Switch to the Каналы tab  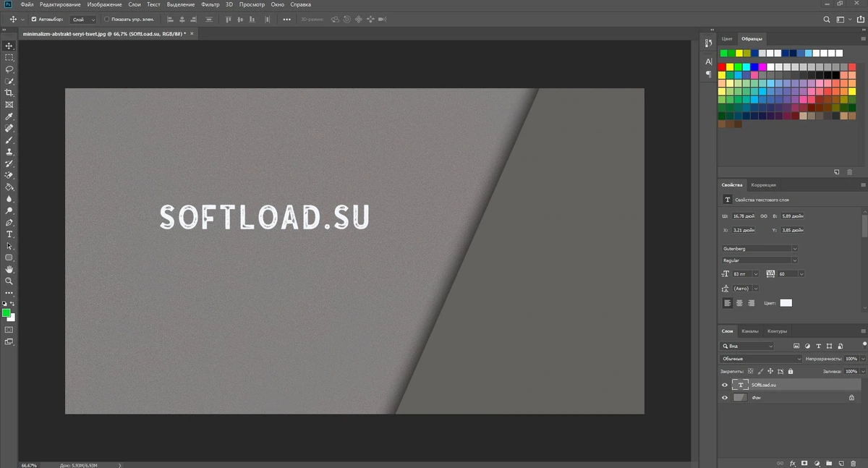[750, 331]
